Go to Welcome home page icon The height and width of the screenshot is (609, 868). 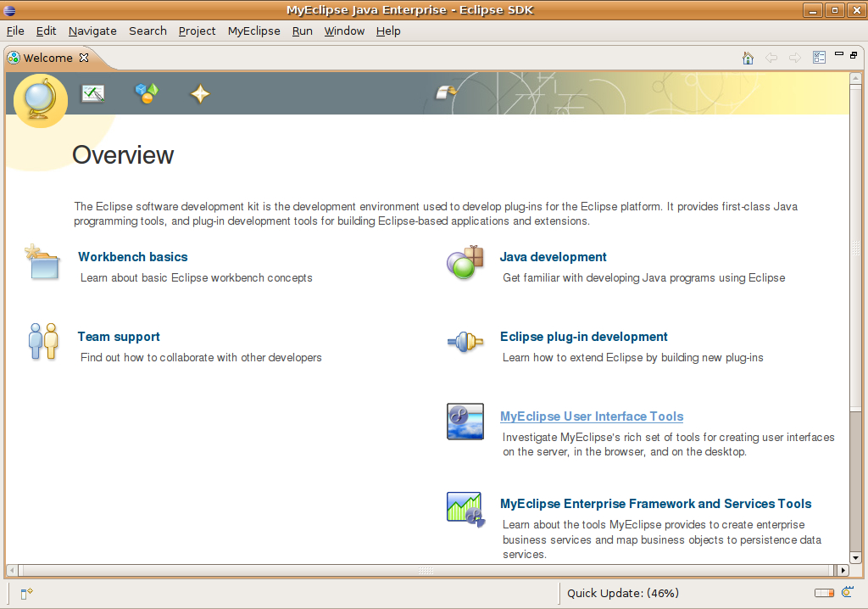click(748, 58)
